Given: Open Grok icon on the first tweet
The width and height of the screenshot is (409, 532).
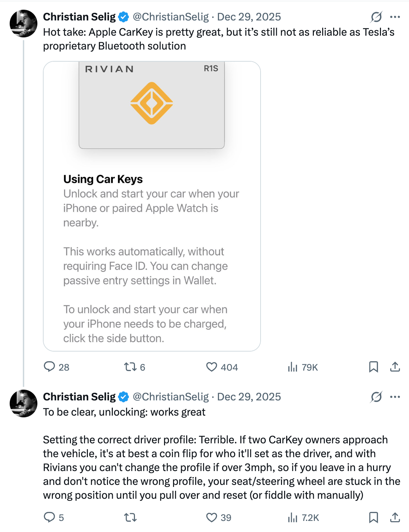Looking at the screenshot, I should coord(376,17).
